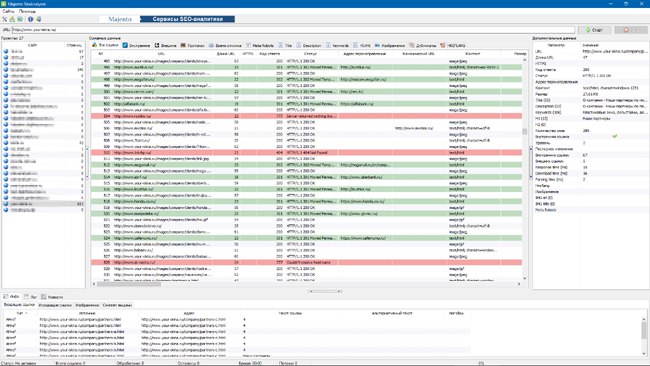Collapse the bottom panel via horizontal splitter

325,291
